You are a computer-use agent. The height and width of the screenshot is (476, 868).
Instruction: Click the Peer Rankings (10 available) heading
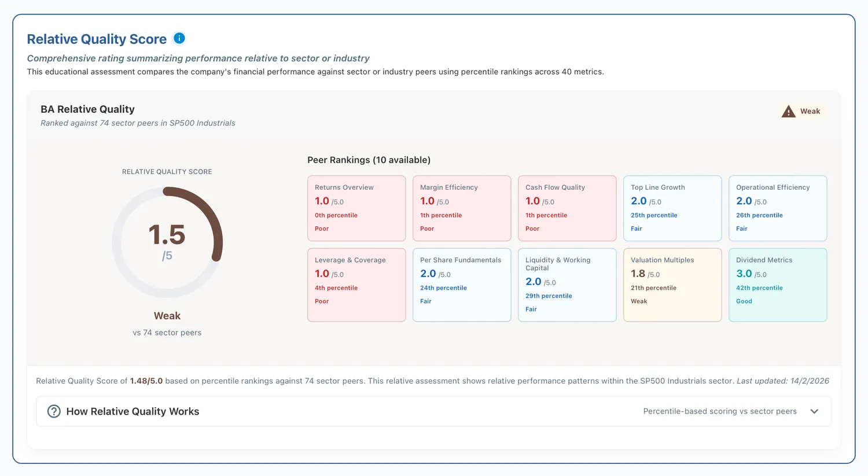point(369,160)
